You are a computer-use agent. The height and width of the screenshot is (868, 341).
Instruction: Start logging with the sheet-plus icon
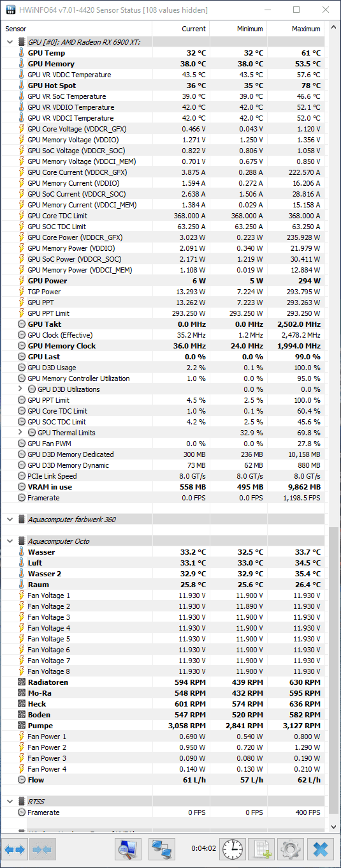(x=262, y=849)
